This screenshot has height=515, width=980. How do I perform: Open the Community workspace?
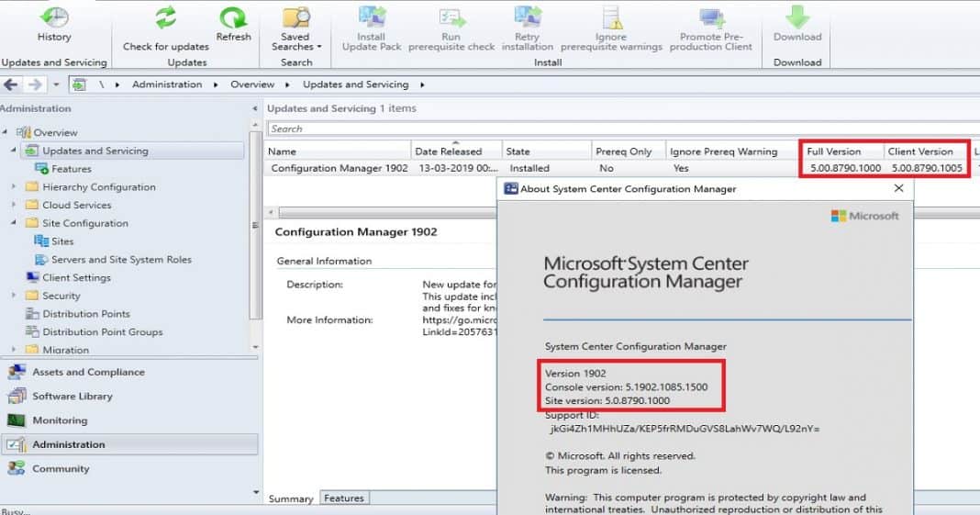129,469
